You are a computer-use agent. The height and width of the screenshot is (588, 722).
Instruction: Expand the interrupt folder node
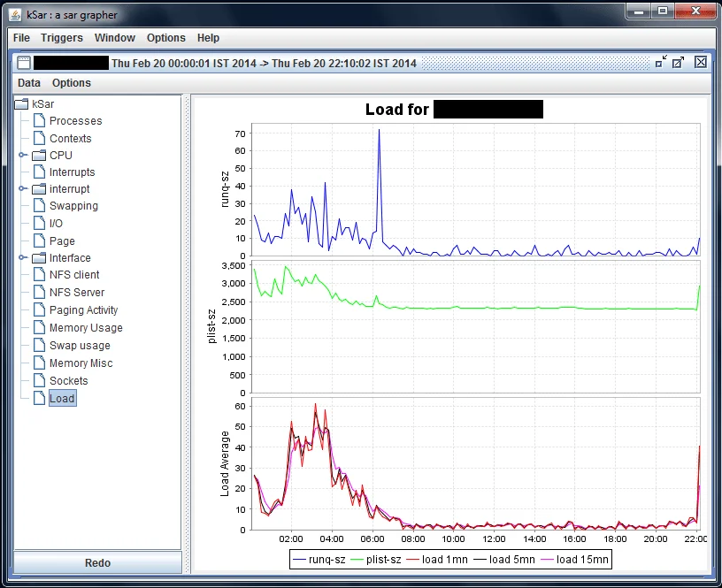[x=23, y=189]
